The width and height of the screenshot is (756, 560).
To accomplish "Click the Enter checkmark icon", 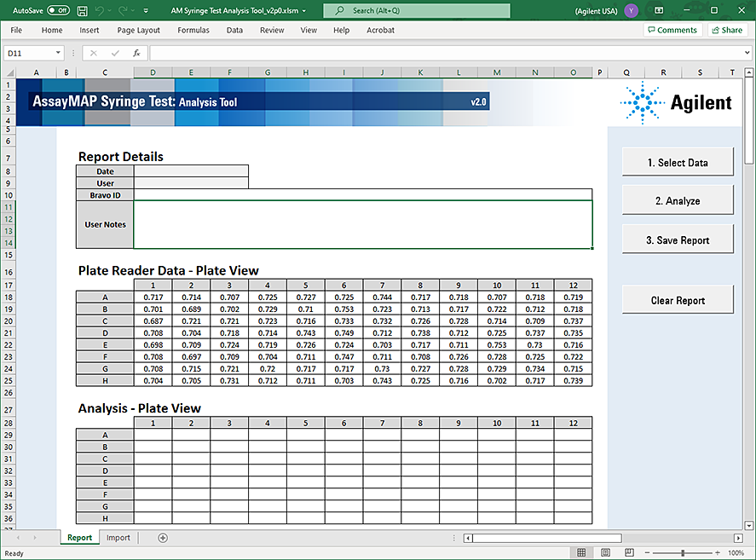I will pos(115,53).
